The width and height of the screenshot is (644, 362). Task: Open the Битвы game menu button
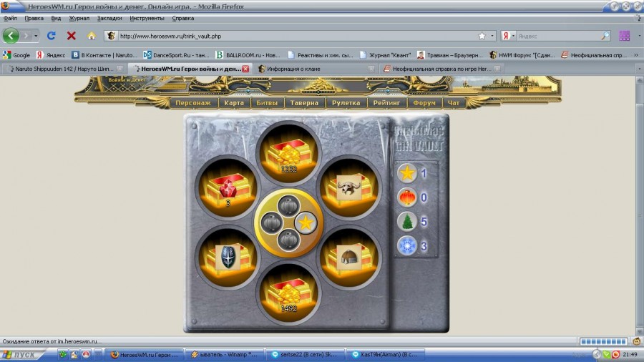[x=267, y=102]
